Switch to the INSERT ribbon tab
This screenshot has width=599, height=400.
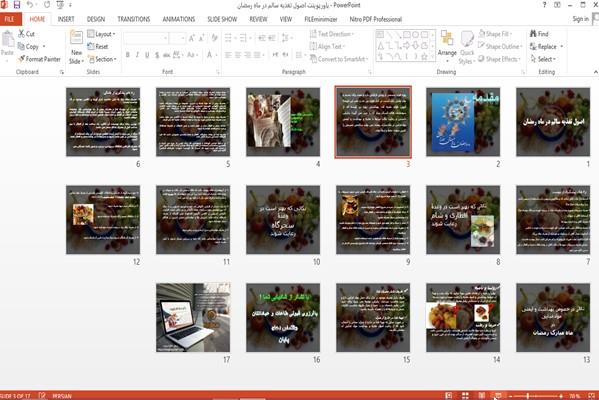[x=66, y=19]
